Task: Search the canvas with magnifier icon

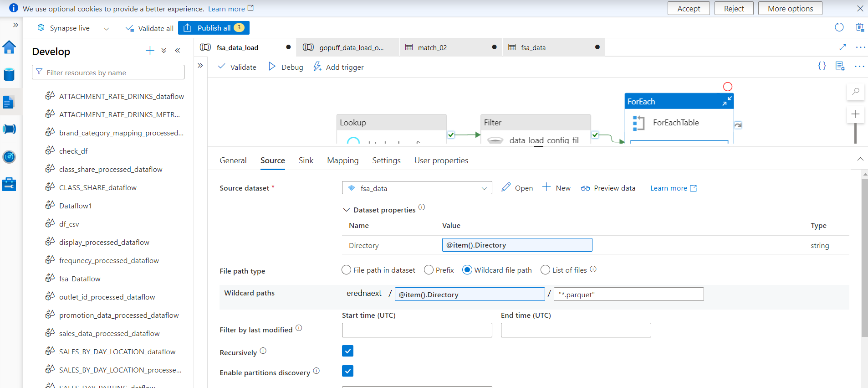Action: pyautogui.click(x=856, y=92)
